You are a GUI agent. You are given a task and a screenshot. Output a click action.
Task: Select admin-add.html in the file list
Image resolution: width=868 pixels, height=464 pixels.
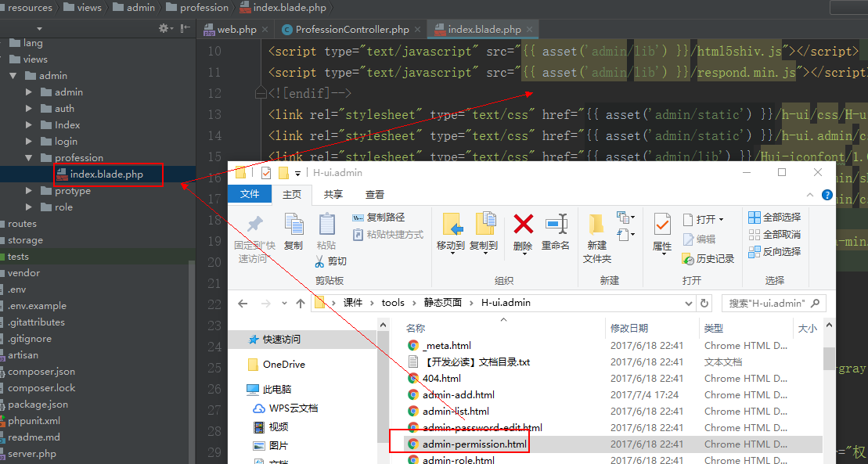[x=458, y=394]
